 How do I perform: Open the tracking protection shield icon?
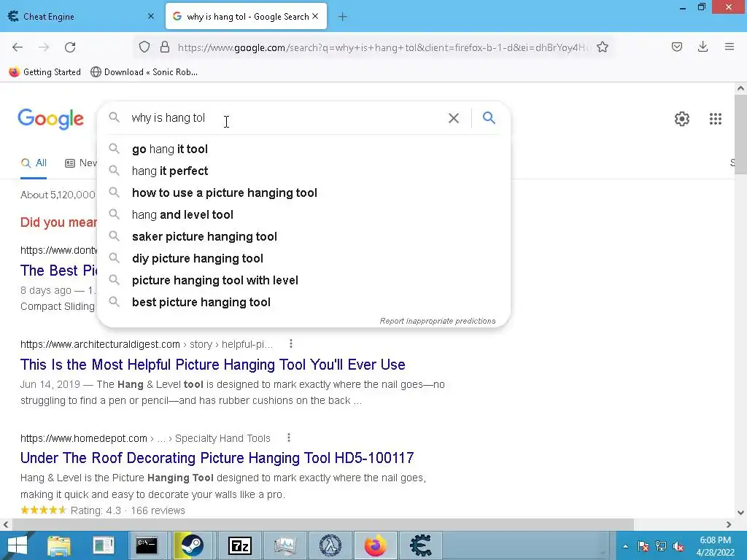(x=144, y=47)
